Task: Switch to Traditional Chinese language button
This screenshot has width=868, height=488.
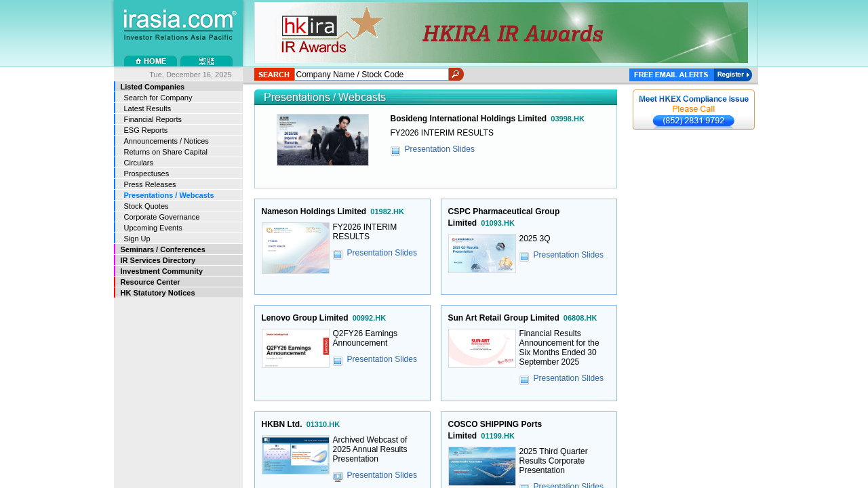Action: (x=206, y=61)
